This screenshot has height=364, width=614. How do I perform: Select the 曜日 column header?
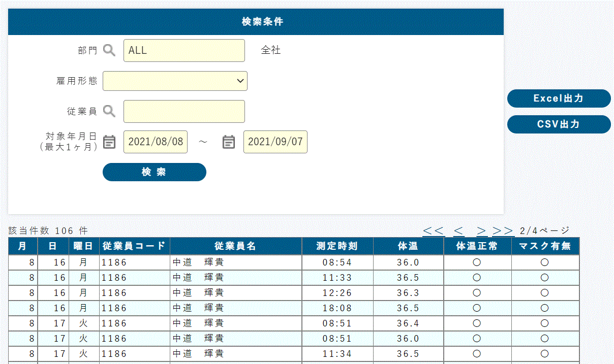pyautogui.click(x=84, y=246)
